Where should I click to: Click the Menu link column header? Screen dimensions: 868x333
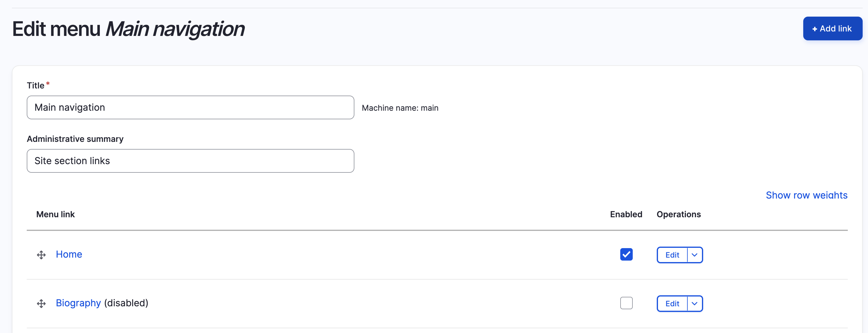[x=55, y=215]
